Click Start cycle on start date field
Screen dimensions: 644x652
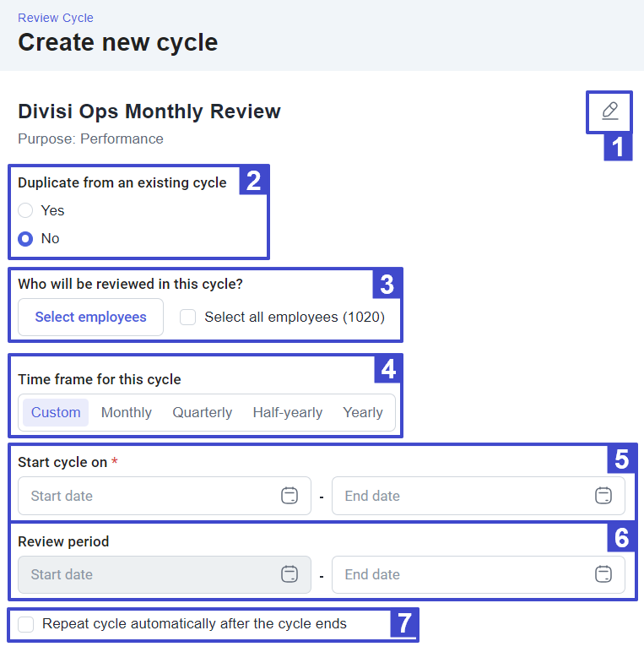[x=148, y=496]
